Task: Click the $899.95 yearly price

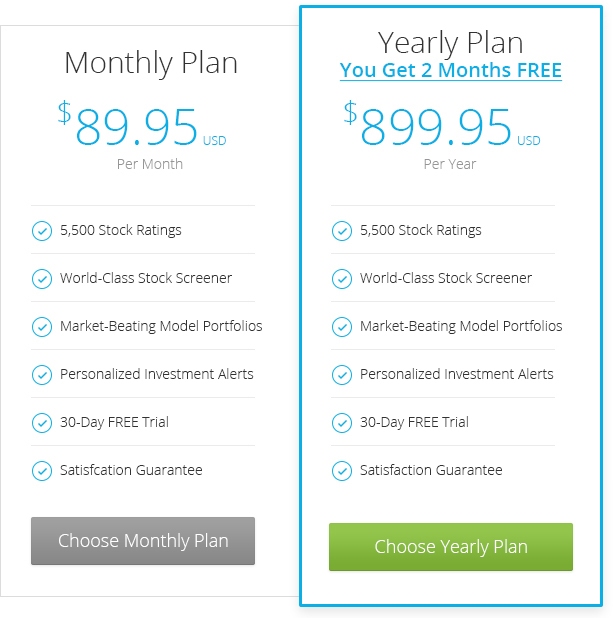Action: pos(441,124)
